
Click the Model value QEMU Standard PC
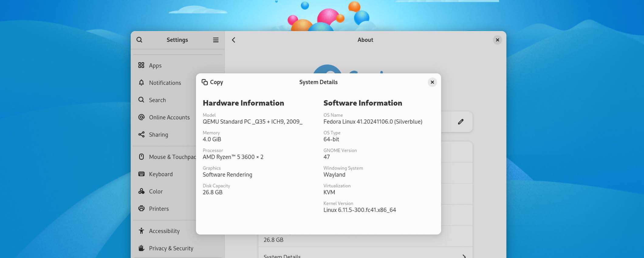click(252, 122)
